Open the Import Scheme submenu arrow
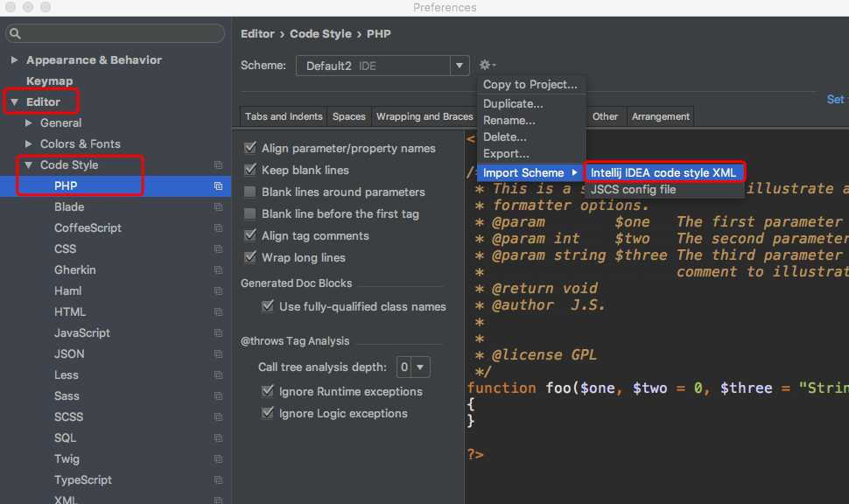849x504 pixels. [x=574, y=172]
